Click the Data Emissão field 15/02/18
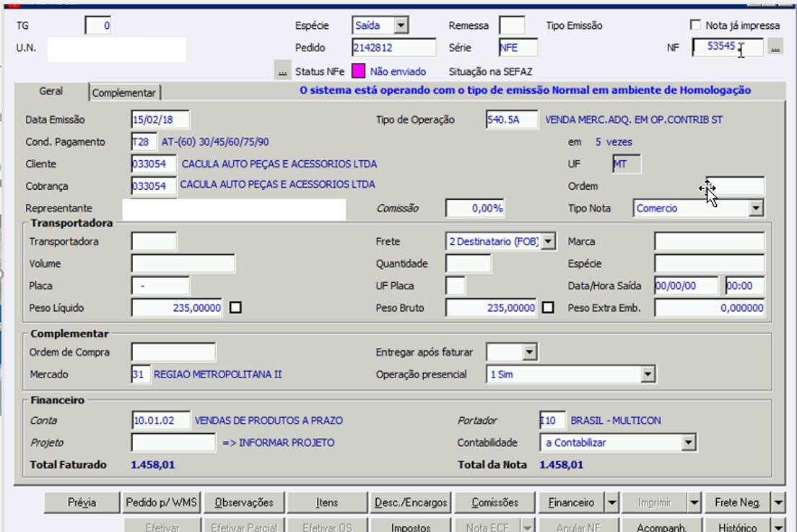 160,120
